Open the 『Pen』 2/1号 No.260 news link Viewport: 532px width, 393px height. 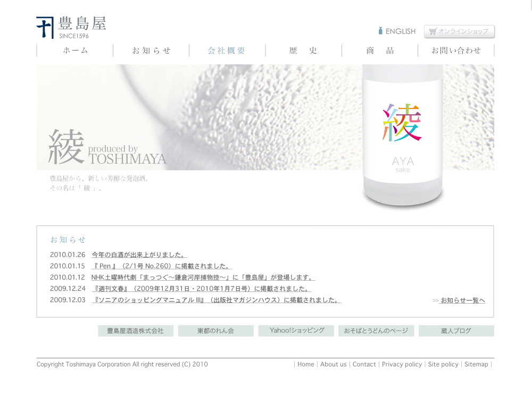tap(162, 266)
